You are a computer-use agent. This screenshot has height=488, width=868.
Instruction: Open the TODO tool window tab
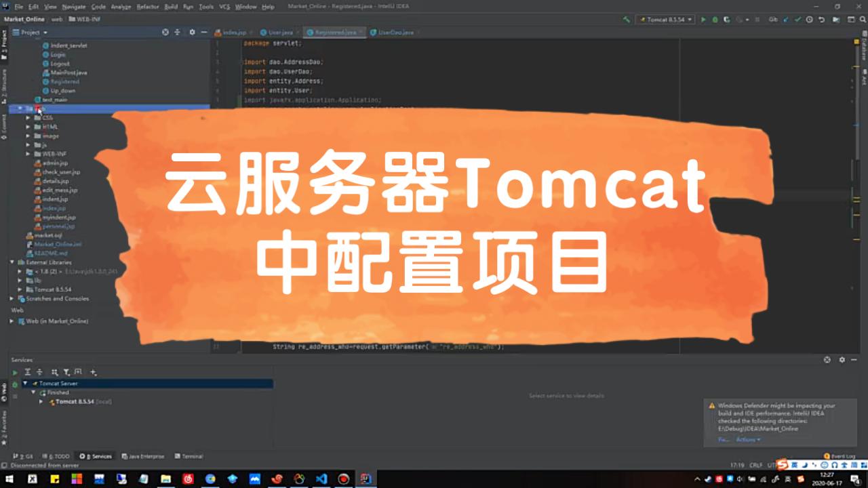coord(56,456)
